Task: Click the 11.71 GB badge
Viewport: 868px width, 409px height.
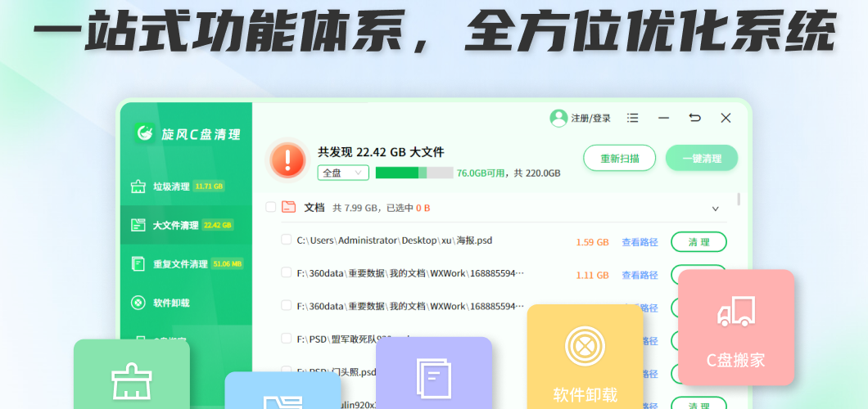Action: pos(210,187)
